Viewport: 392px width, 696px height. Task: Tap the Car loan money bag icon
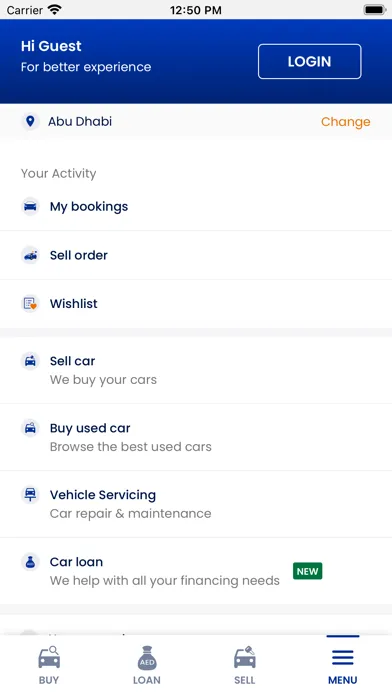click(30, 562)
